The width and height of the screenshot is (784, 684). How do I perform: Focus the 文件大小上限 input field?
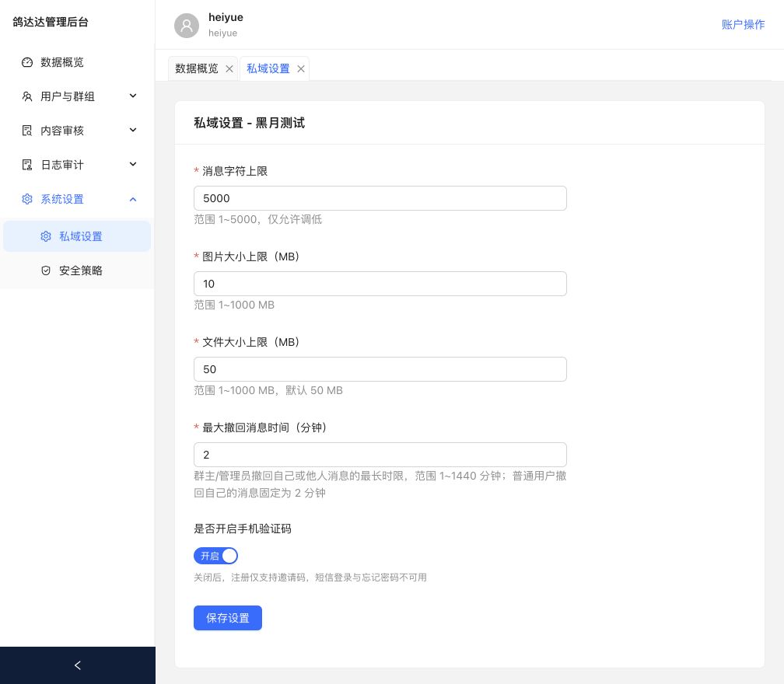pos(380,369)
